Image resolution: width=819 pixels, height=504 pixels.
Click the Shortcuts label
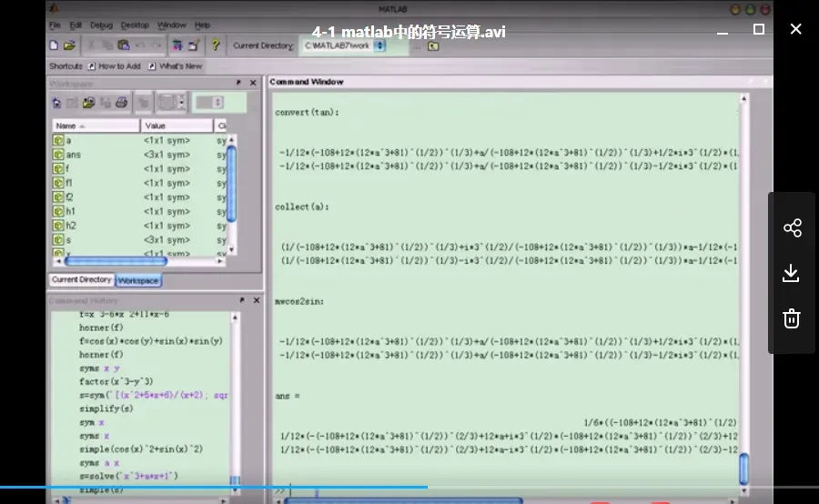(66, 66)
